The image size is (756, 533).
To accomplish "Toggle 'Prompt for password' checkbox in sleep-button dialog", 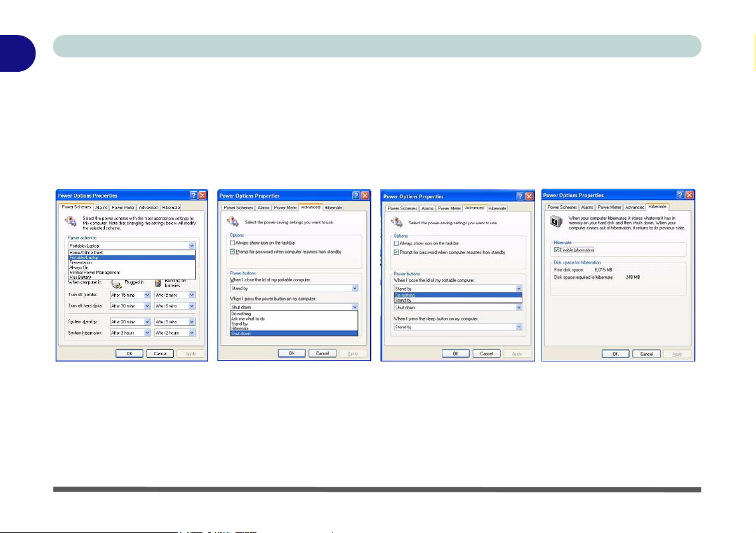I will [x=396, y=252].
